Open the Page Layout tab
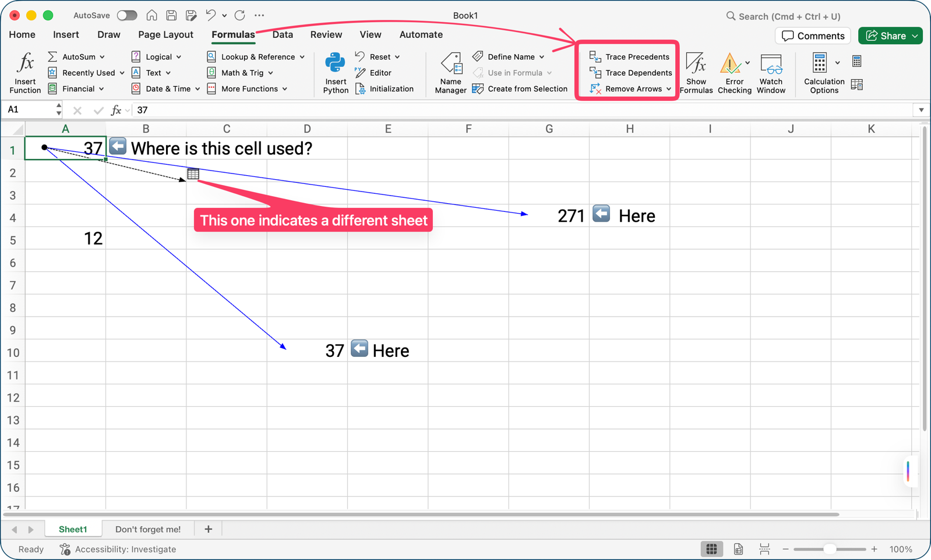Viewport: 931px width, 560px height. [165, 34]
